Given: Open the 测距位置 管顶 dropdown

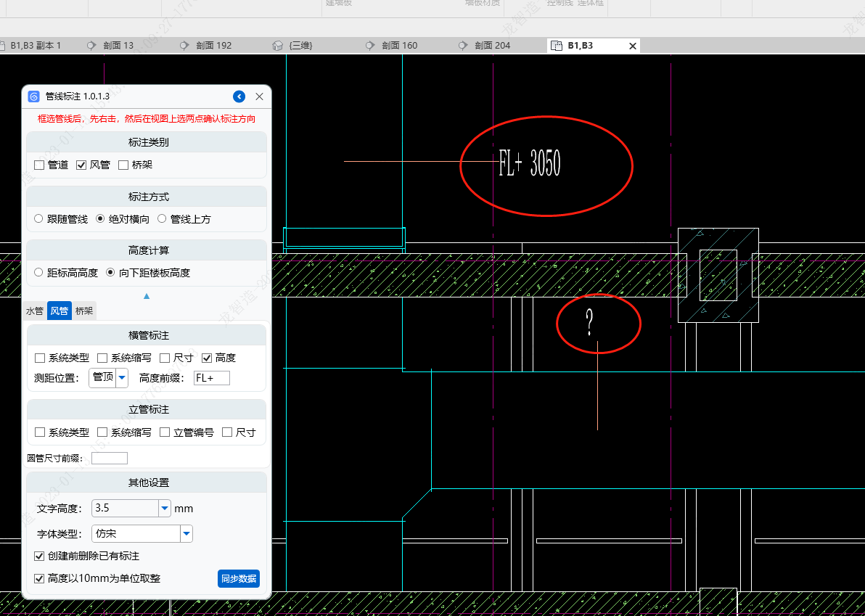Looking at the screenshot, I should click(122, 377).
